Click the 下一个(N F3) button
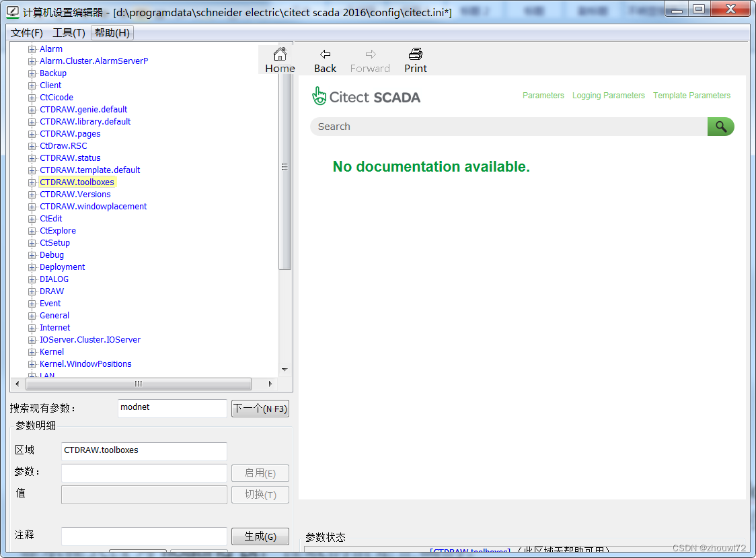The height and width of the screenshot is (558, 756). [260, 408]
